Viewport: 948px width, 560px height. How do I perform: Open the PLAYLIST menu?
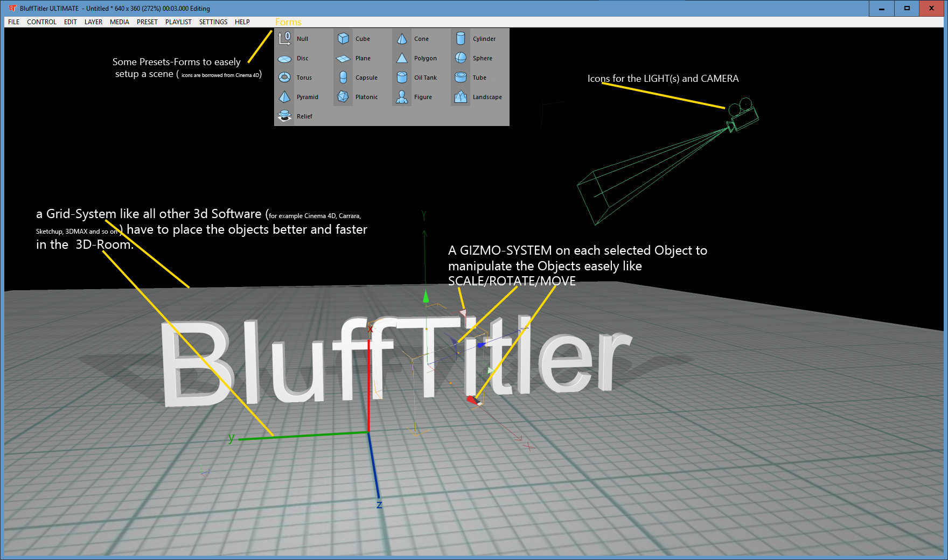(x=178, y=22)
